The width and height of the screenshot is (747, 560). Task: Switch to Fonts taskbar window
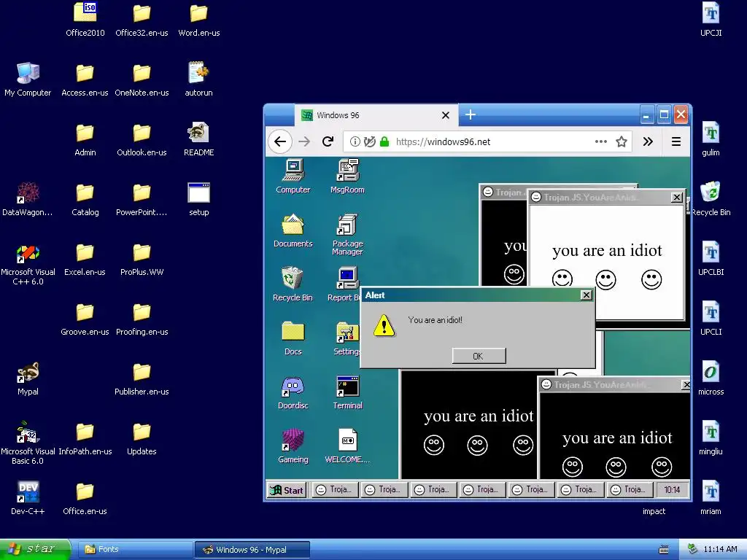(x=135, y=550)
